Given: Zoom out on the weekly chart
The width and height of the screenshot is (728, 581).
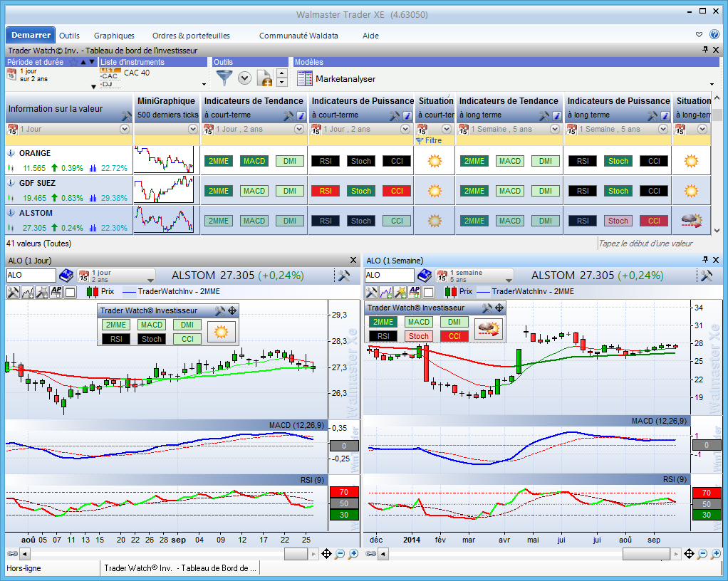Looking at the screenshot, I should pos(702,554).
